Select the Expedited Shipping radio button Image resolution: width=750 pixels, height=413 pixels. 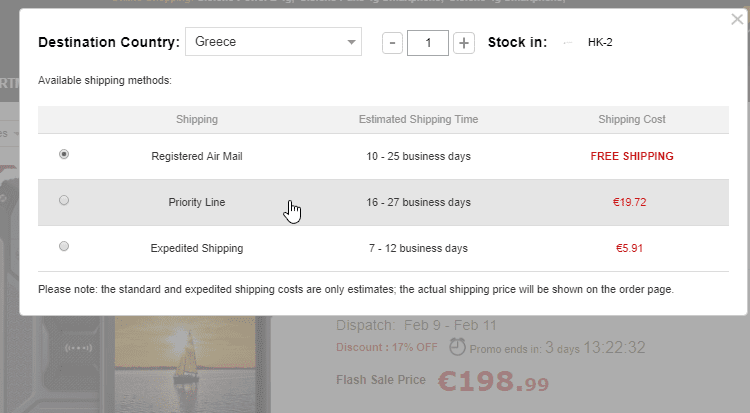pyautogui.click(x=64, y=246)
